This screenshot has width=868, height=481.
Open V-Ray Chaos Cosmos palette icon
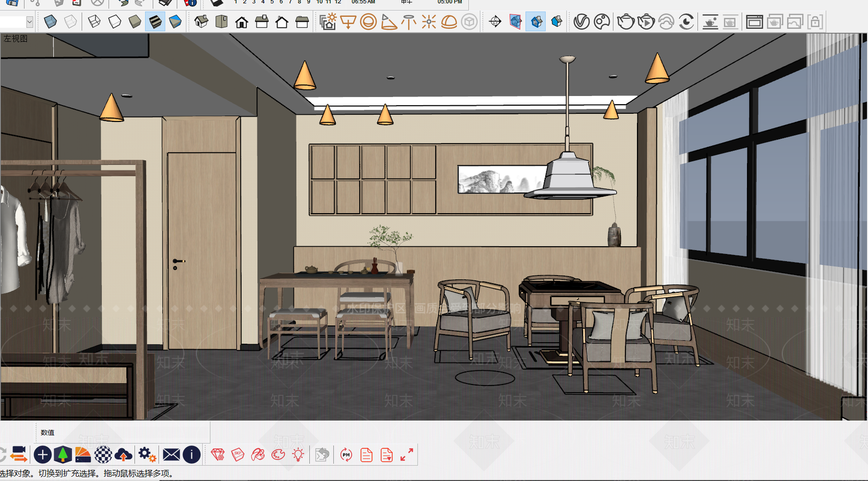(602, 22)
